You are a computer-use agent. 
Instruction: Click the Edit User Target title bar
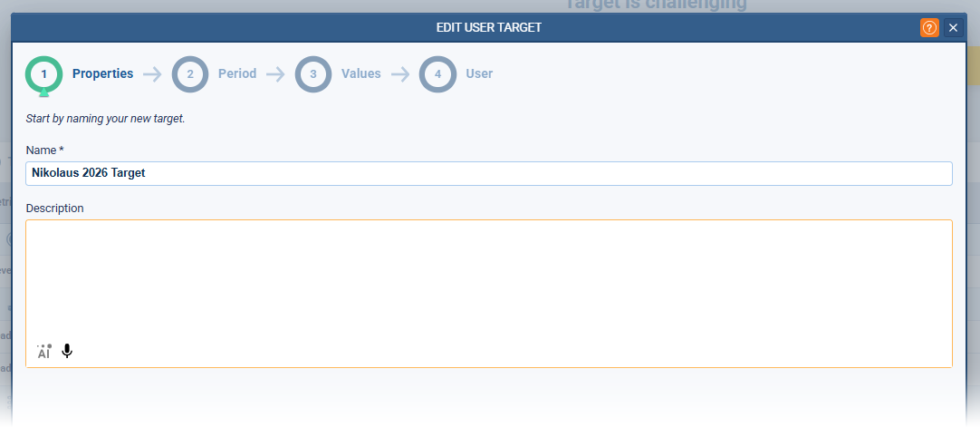pos(489,27)
